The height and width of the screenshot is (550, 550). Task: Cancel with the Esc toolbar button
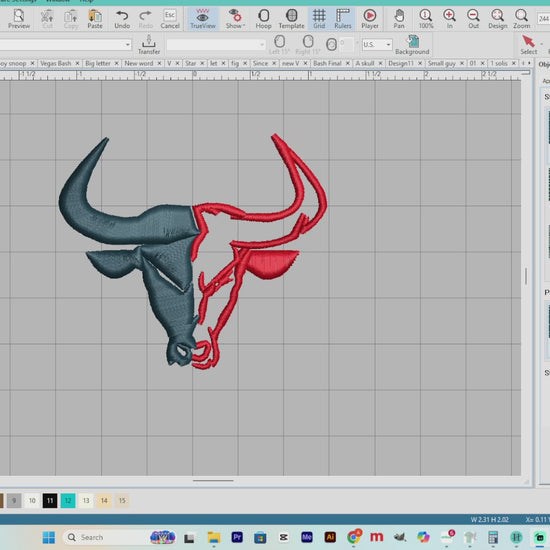click(170, 19)
